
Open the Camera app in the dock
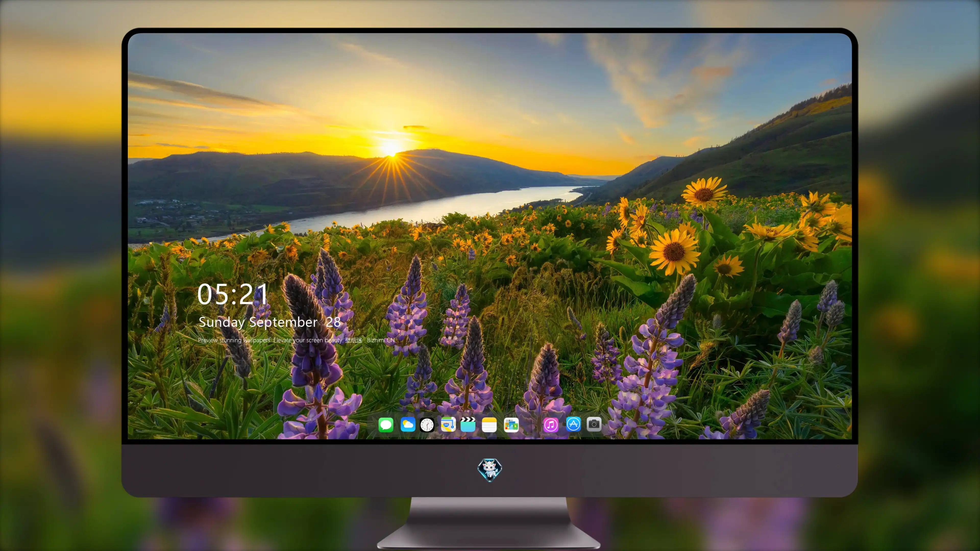(594, 424)
